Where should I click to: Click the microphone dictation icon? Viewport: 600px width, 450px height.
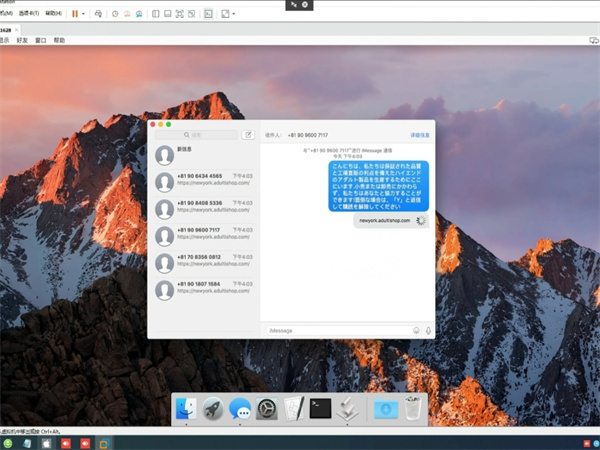click(428, 330)
